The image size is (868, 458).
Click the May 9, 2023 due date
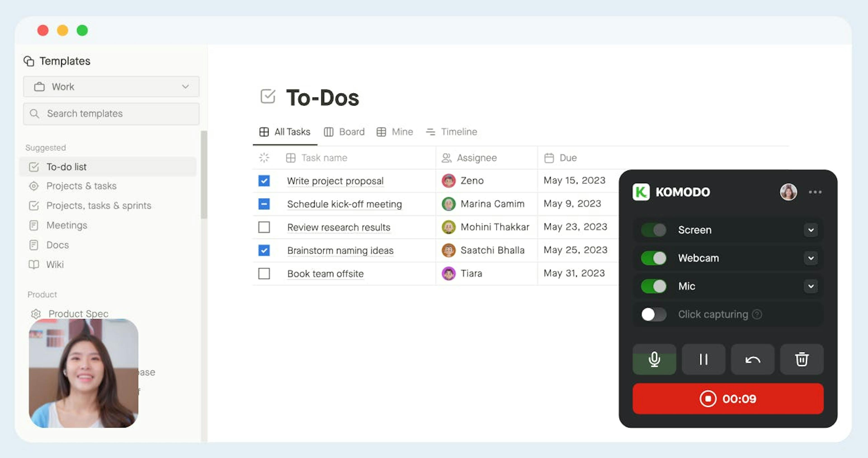(572, 204)
